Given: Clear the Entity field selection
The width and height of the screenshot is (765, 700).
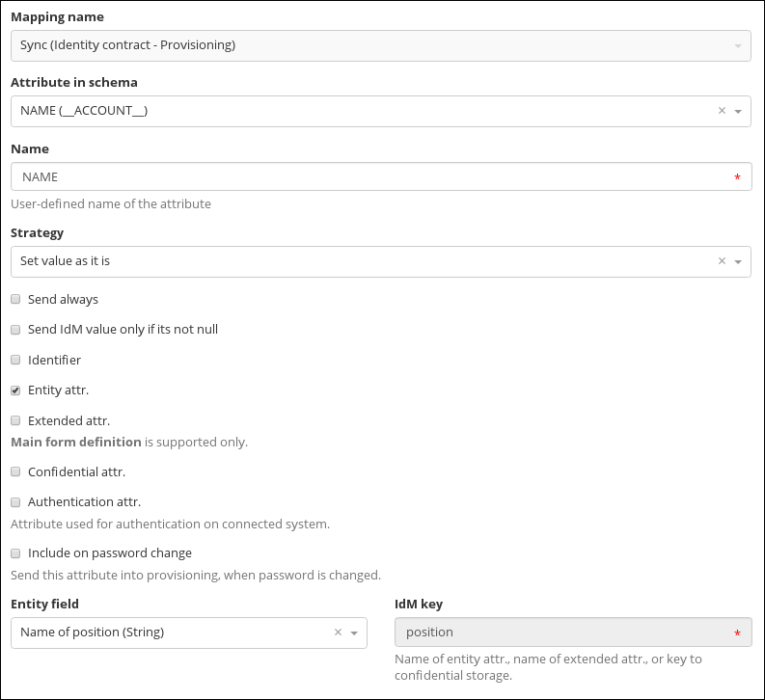Looking at the screenshot, I should pyautogui.click(x=338, y=633).
